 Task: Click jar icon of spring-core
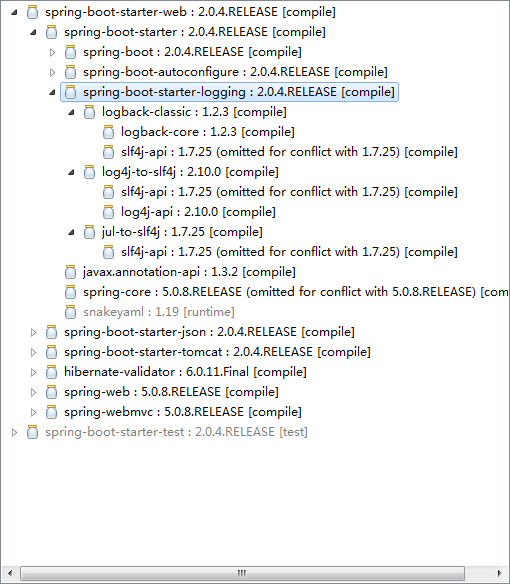tap(70, 292)
